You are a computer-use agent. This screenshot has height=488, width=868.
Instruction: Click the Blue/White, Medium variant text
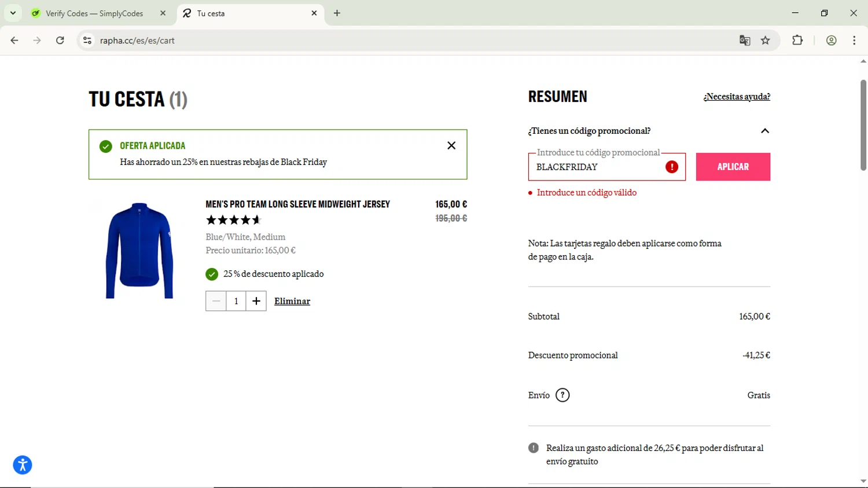coord(245,237)
